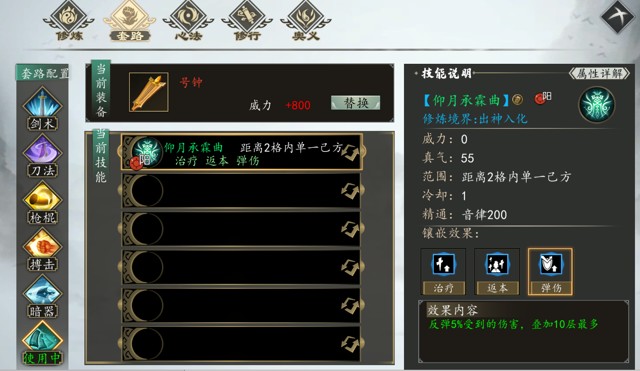Select the 返本 inlay effect

coord(497,271)
